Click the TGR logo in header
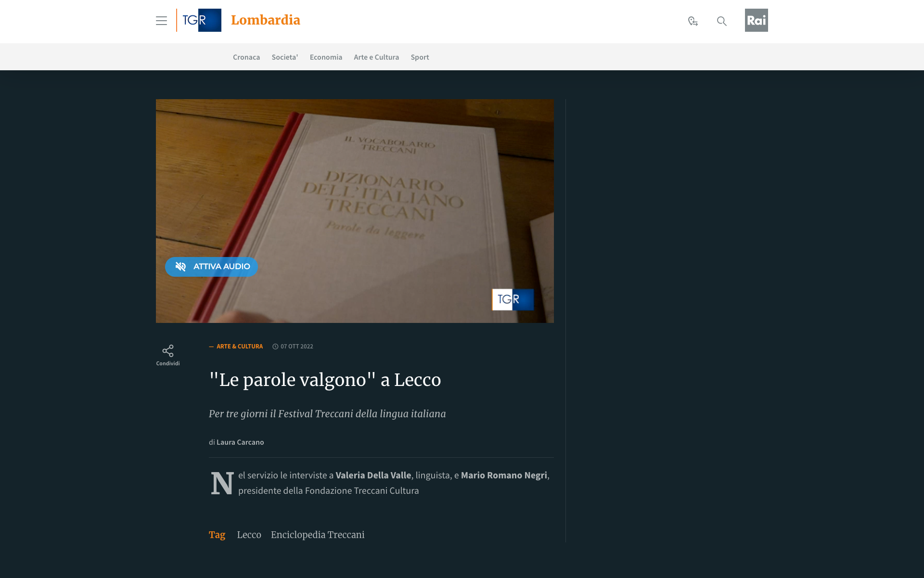Image resolution: width=924 pixels, height=578 pixels. [199, 20]
